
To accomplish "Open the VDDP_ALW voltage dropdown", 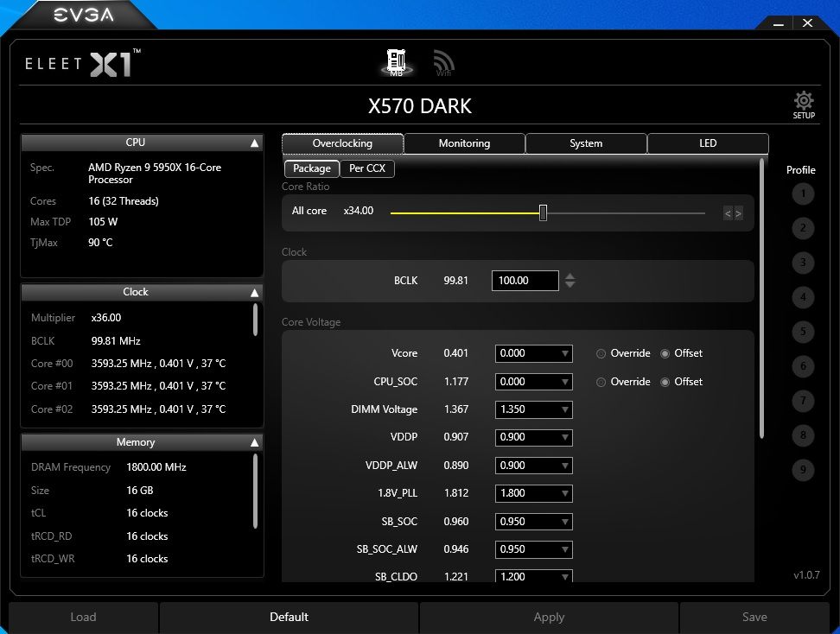I will [533, 466].
